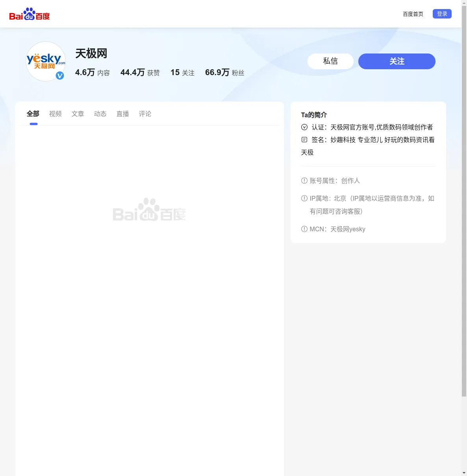Select the 全部 tab

[x=33, y=114]
